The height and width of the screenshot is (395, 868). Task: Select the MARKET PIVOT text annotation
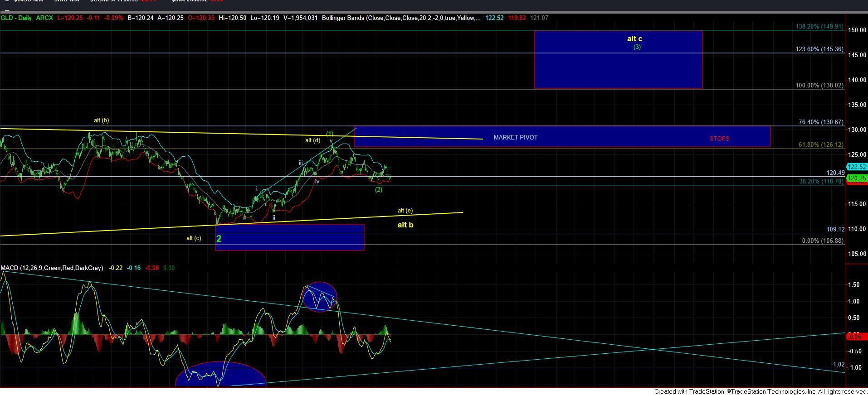[515, 138]
